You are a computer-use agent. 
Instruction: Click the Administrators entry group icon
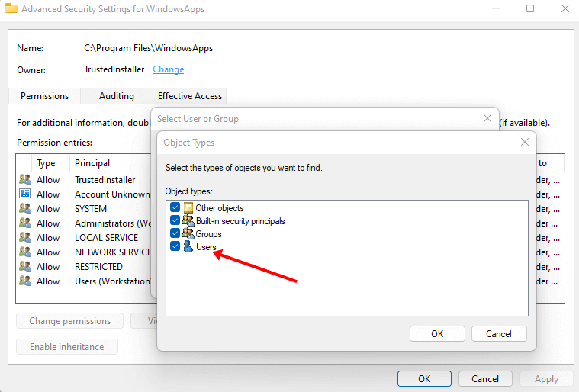tap(25, 223)
